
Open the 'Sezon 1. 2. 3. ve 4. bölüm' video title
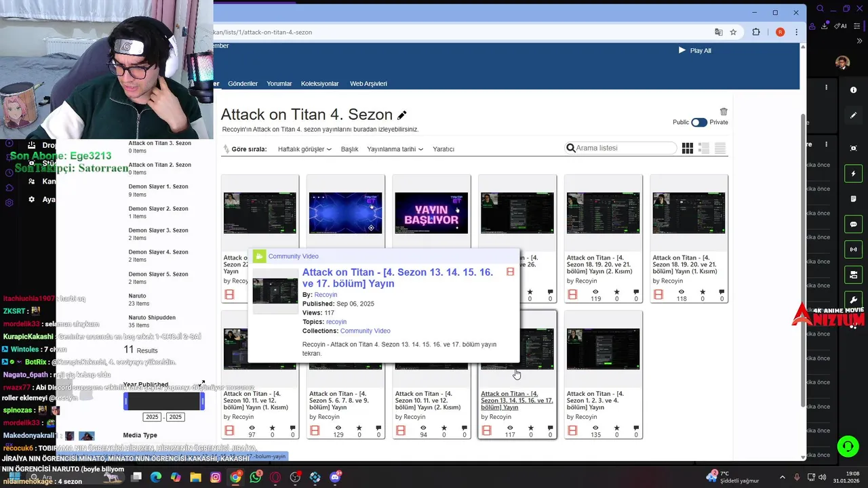pyautogui.click(x=595, y=401)
